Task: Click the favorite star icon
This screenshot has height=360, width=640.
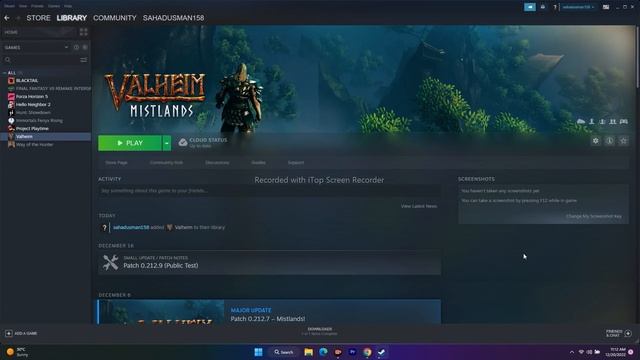Action: pyautogui.click(x=623, y=141)
